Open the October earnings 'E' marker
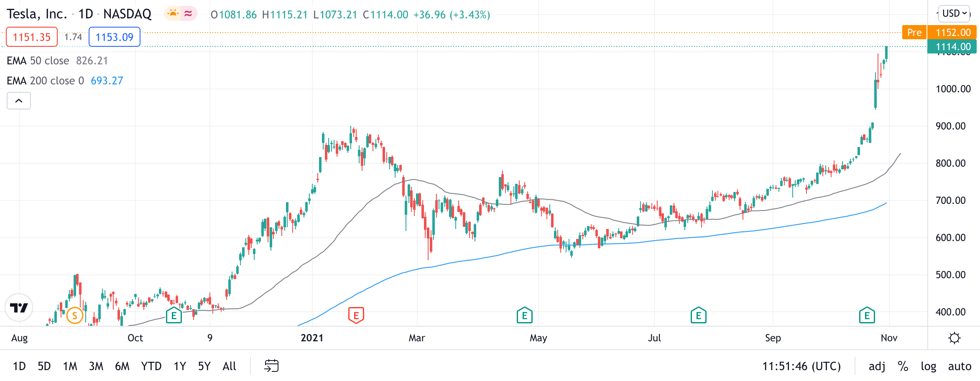This screenshot has height=381, width=980. coord(174,315)
